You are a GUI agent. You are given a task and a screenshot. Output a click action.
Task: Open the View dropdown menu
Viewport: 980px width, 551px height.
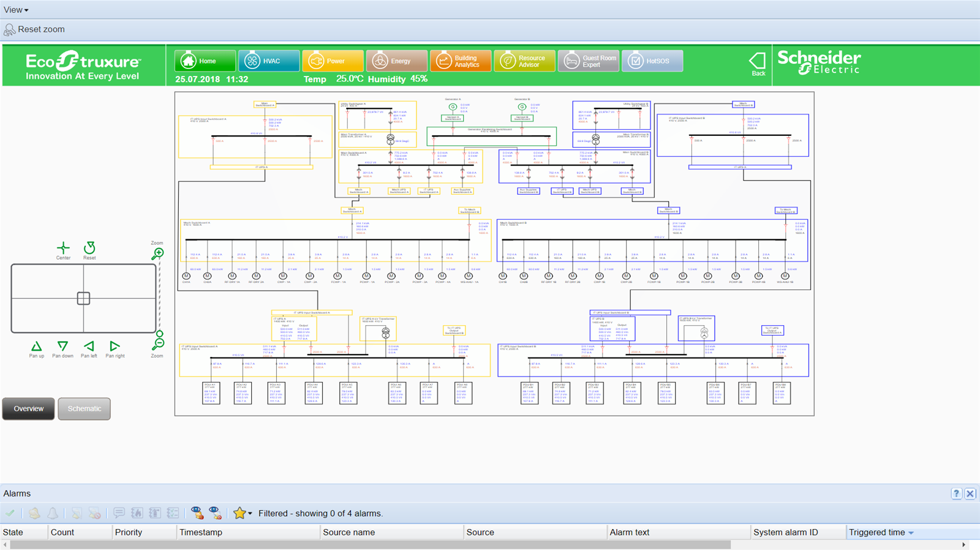click(x=16, y=10)
